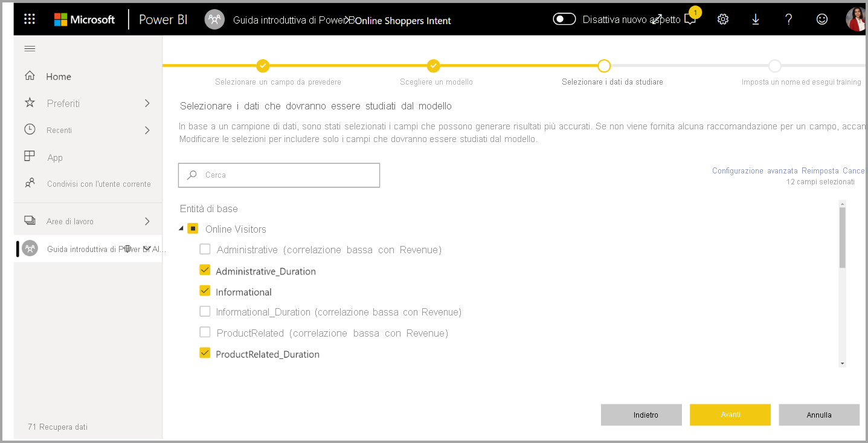Viewport: 868px width, 443px height.
Task: Open the user profile picture
Action: (x=856, y=19)
